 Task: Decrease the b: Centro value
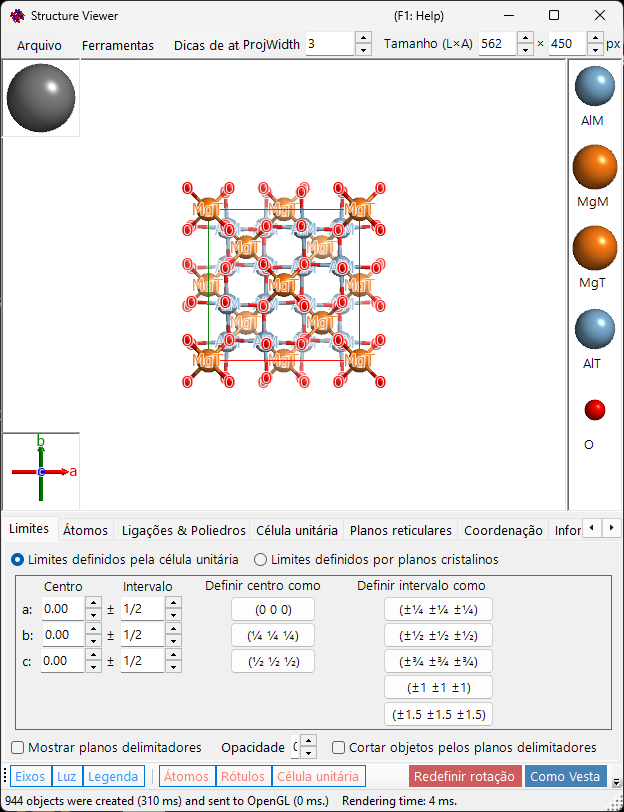(93, 641)
